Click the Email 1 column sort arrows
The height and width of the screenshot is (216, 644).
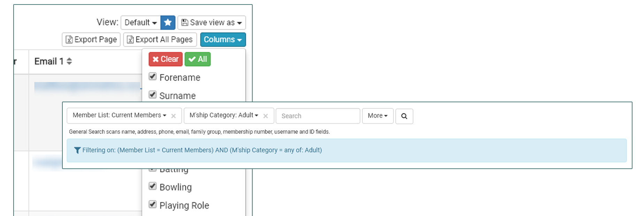[69, 62]
